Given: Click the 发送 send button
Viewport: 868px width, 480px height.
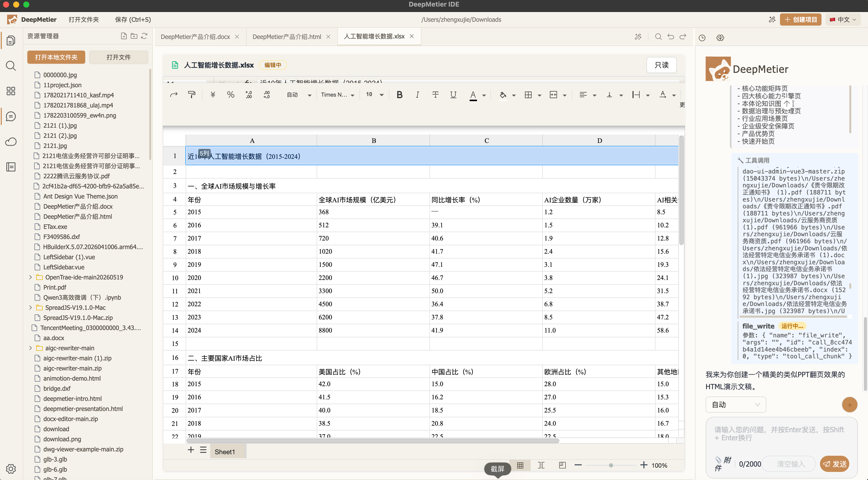Looking at the screenshot, I should (835, 464).
